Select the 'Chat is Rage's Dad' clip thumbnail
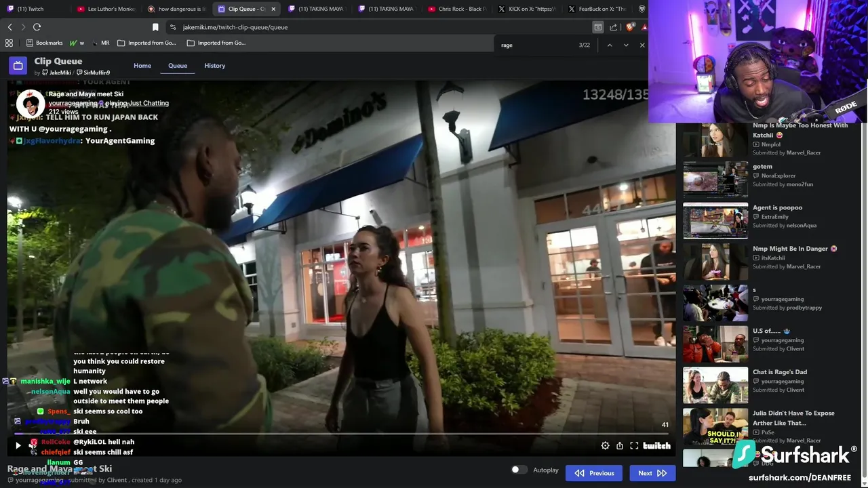The width and height of the screenshot is (868, 488). [x=715, y=385]
